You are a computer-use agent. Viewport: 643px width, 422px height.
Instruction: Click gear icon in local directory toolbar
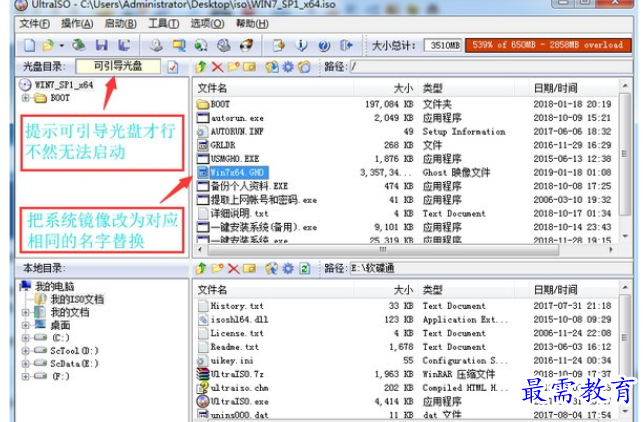[x=288, y=269]
